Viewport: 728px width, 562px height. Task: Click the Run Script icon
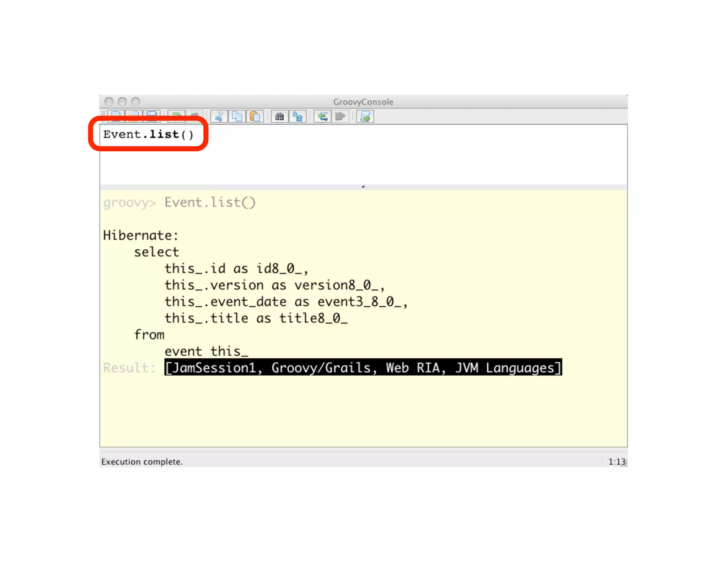coord(365,117)
